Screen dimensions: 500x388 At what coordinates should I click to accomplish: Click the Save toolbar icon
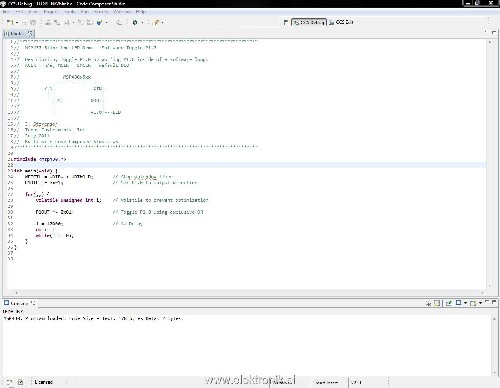[x=24, y=23]
